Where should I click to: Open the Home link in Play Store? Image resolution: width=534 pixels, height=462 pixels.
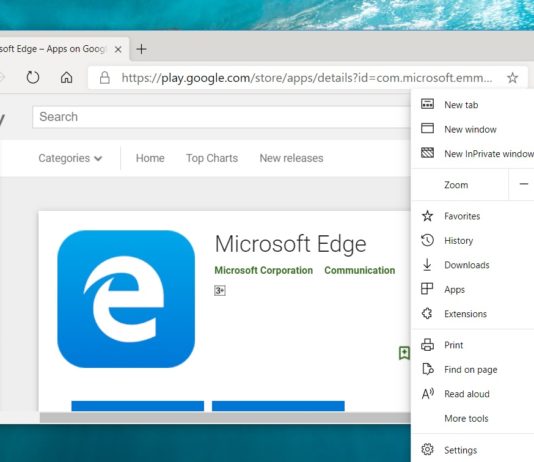(x=150, y=158)
